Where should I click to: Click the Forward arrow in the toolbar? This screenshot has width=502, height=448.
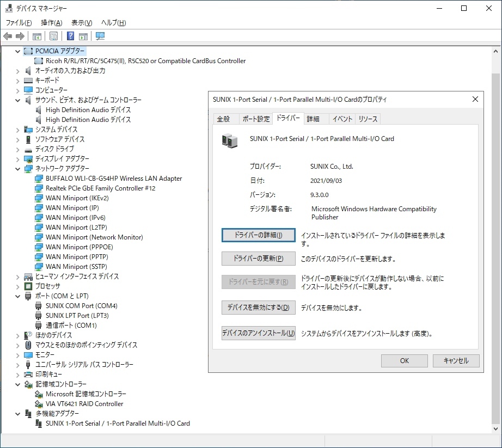20,36
